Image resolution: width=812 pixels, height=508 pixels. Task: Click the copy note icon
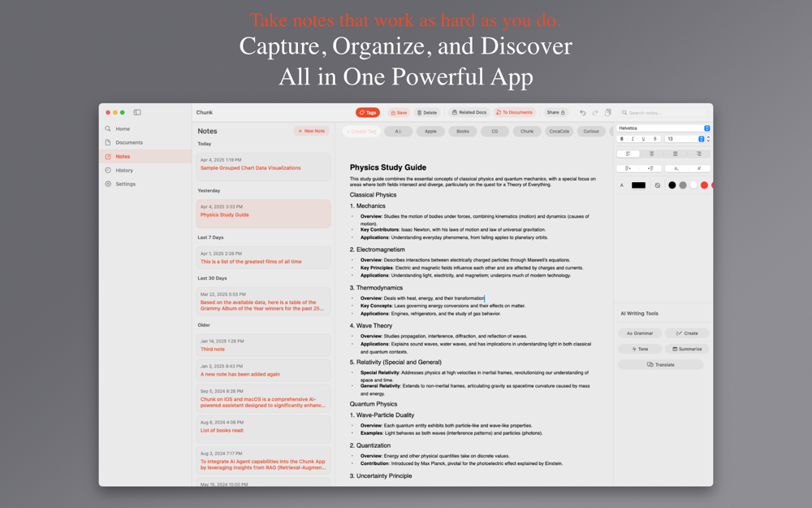(608, 112)
